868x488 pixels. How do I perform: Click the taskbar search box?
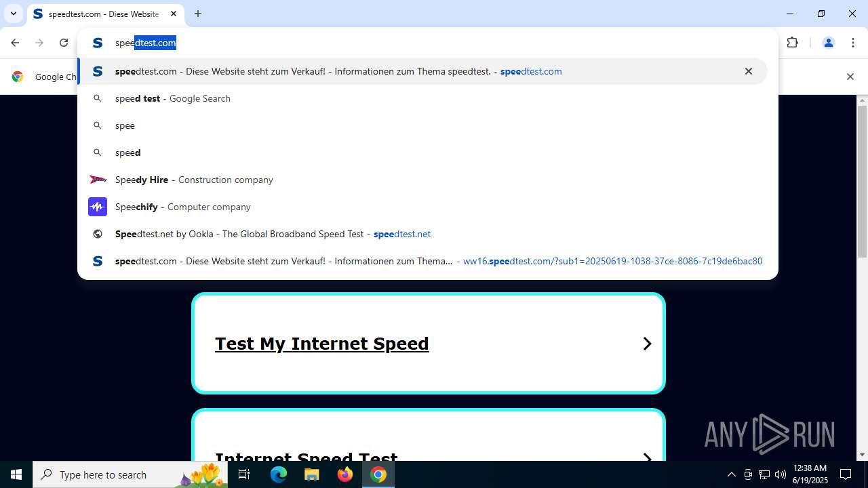point(130,474)
